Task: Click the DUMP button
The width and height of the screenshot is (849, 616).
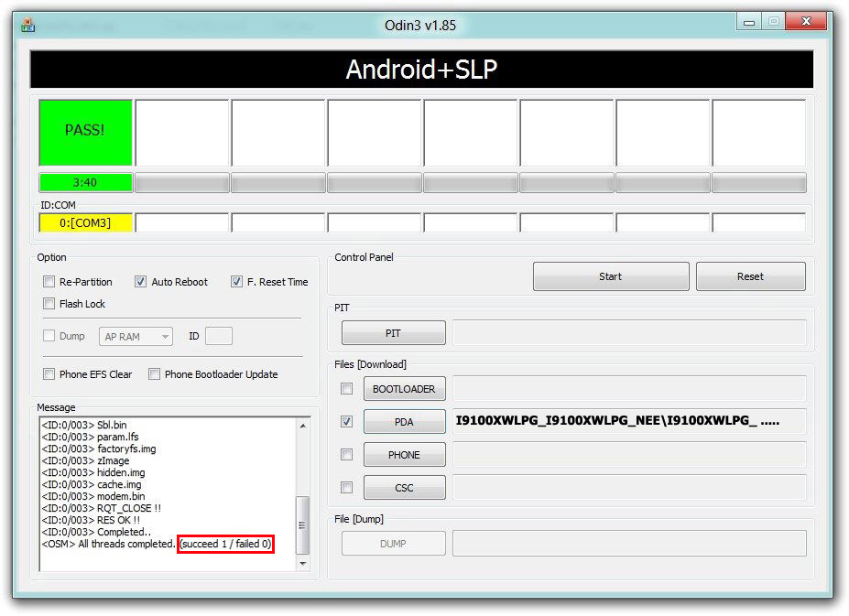Action: [x=394, y=544]
